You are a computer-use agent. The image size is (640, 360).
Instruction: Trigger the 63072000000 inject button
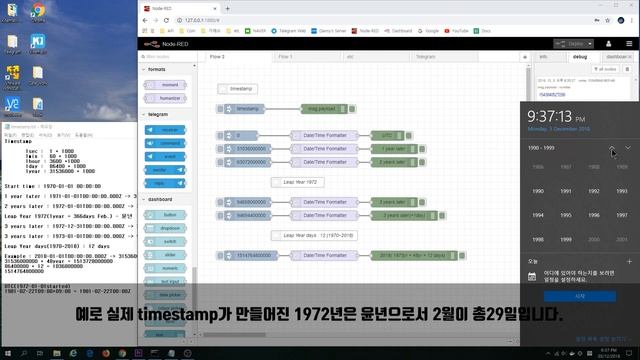pos(220,162)
